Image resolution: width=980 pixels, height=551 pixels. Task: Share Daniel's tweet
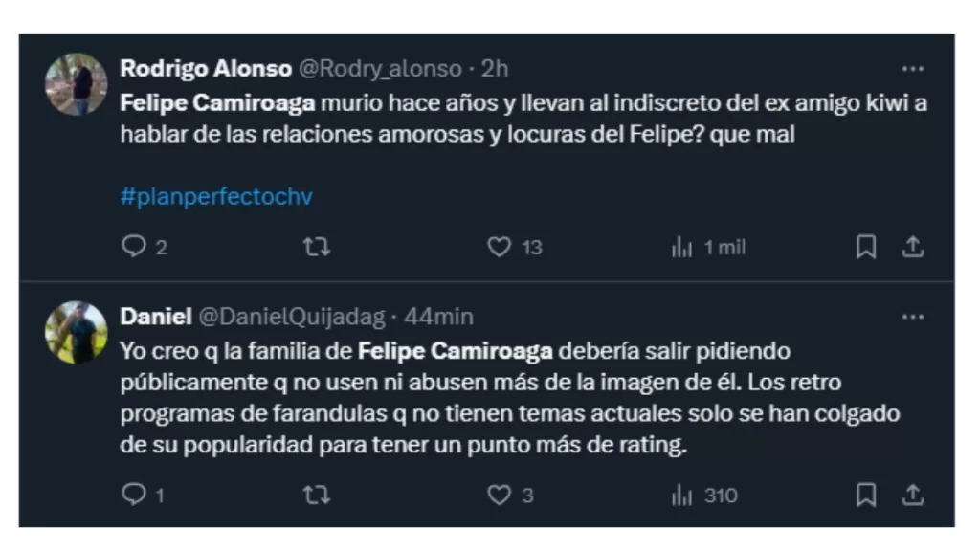[x=913, y=494]
